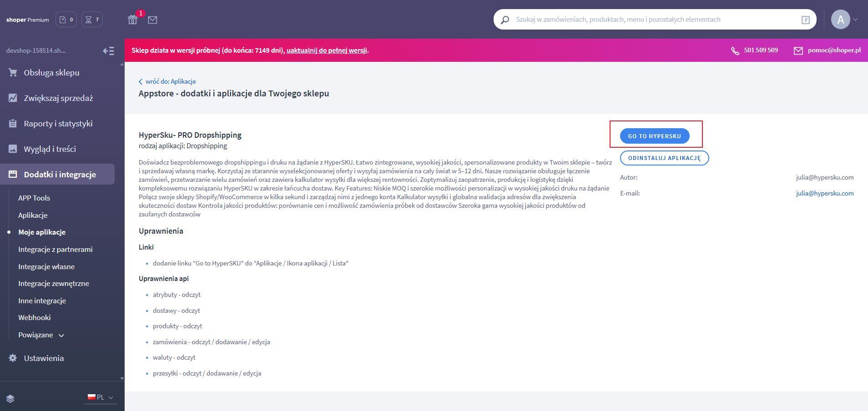Image resolution: width=868 pixels, height=411 pixels.
Task: Click the F shortcut icon in search box
Action: point(806,20)
